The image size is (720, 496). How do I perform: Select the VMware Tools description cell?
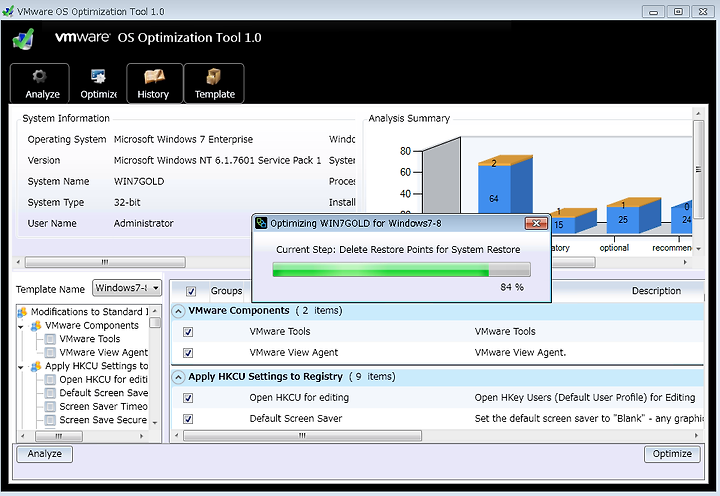505,332
